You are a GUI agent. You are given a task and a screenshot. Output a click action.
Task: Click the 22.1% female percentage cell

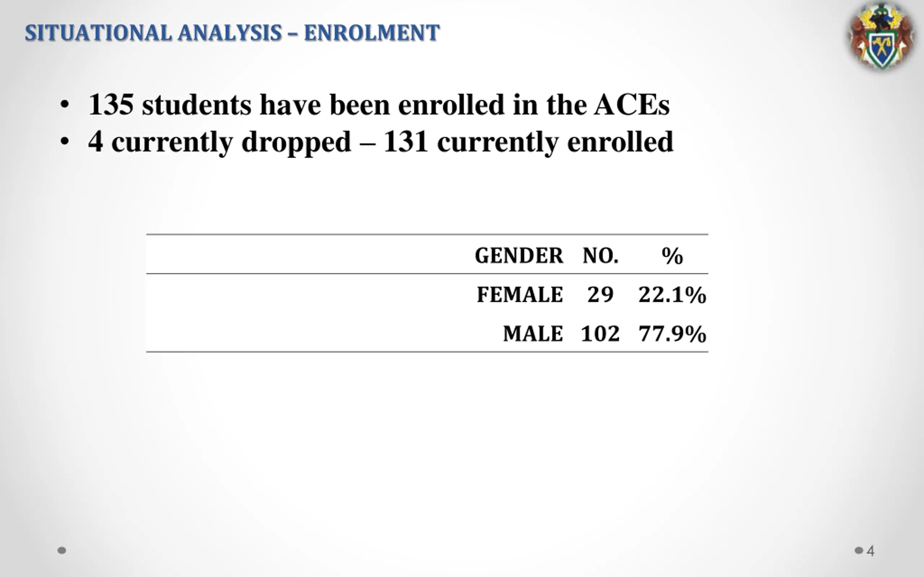point(672,295)
